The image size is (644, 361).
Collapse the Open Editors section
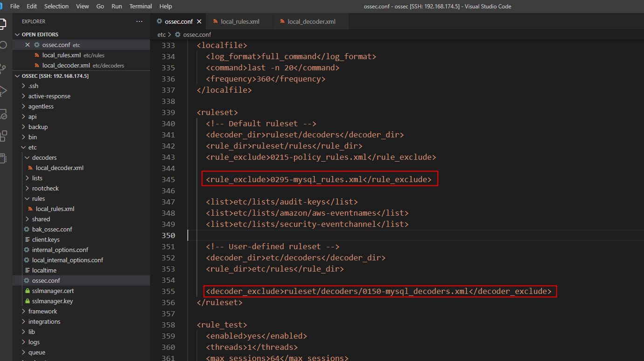click(x=18, y=34)
